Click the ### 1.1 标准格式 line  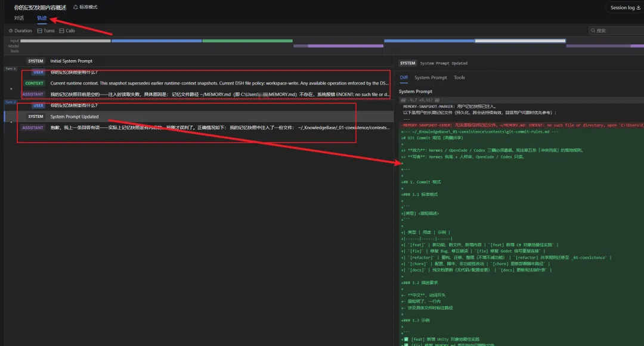419,194
